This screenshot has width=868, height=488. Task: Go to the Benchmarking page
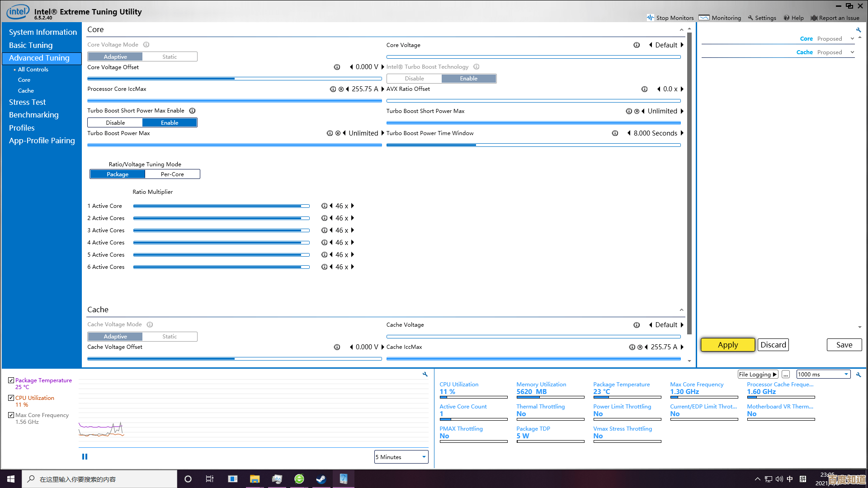point(33,115)
